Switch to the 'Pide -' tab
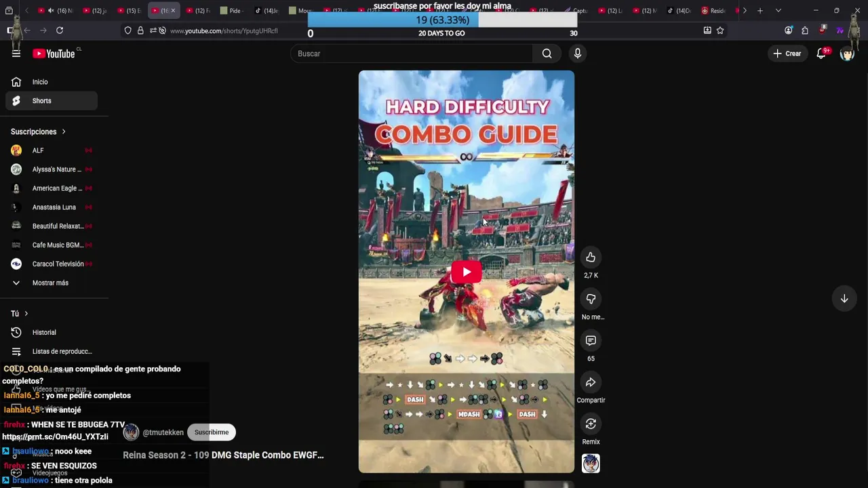 231,11
